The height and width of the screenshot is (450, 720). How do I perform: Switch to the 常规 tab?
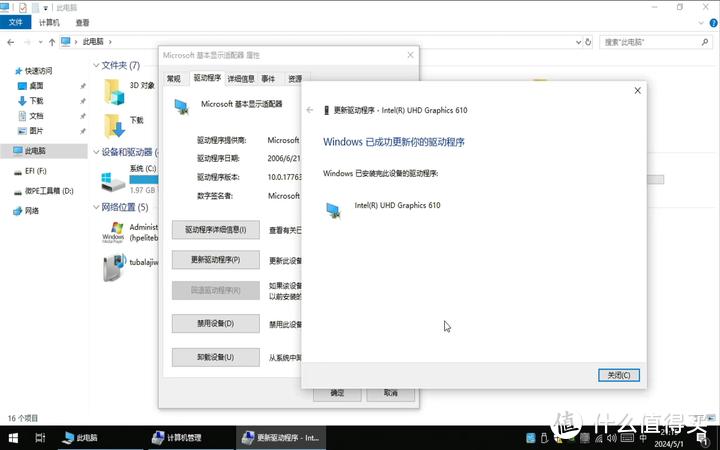(x=174, y=78)
